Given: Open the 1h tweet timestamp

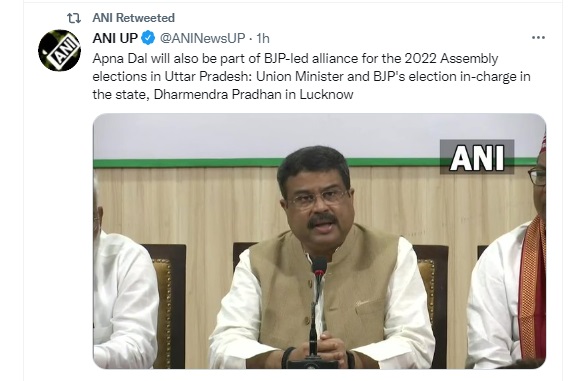Looking at the screenshot, I should coord(263,38).
